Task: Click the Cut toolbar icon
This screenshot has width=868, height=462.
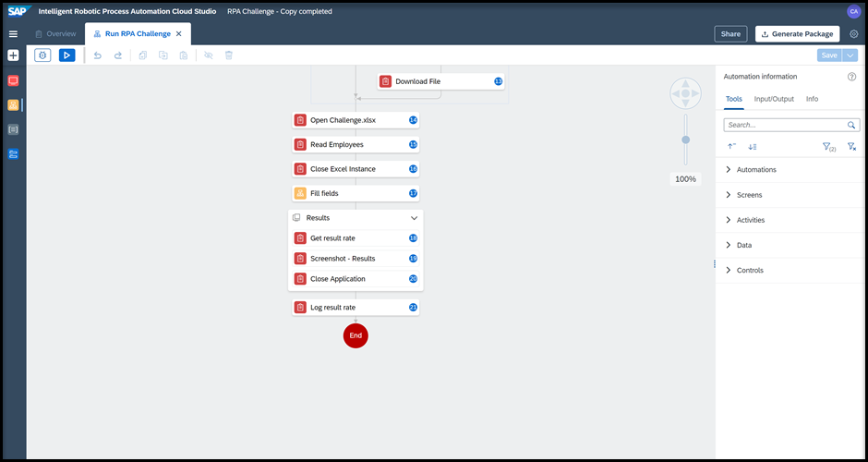Action: point(163,55)
